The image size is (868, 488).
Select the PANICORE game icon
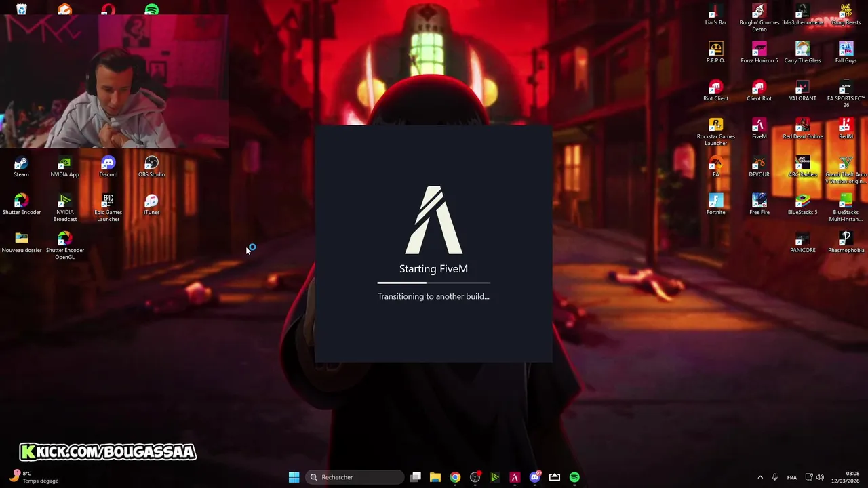tap(802, 243)
